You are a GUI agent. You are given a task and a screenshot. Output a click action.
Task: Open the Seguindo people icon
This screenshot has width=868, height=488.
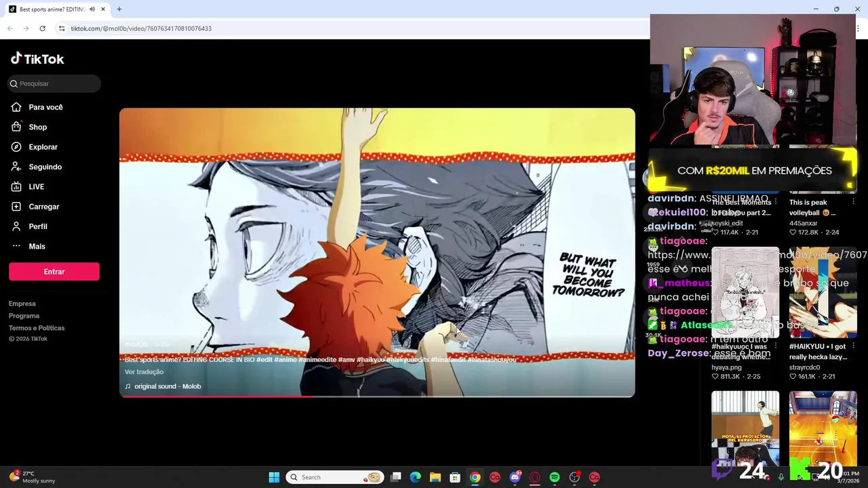(x=16, y=167)
